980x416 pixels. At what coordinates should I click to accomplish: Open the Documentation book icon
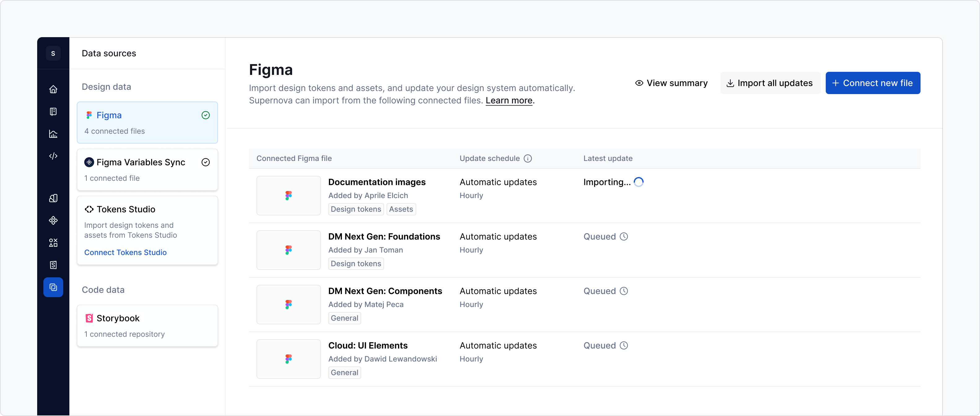click(x=53, y=111)
